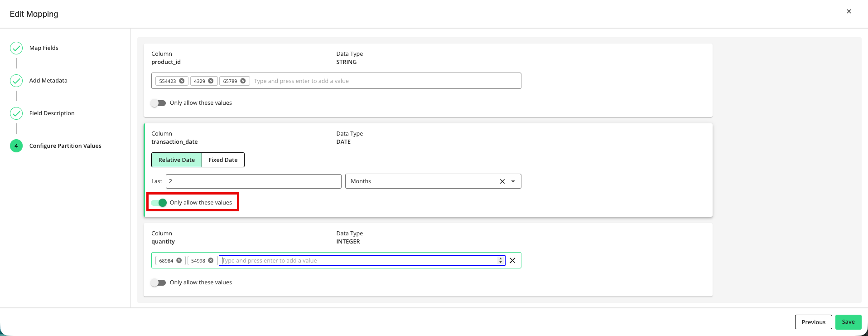
Task: Click the step 4 circle icon
Action: [16, 146]
